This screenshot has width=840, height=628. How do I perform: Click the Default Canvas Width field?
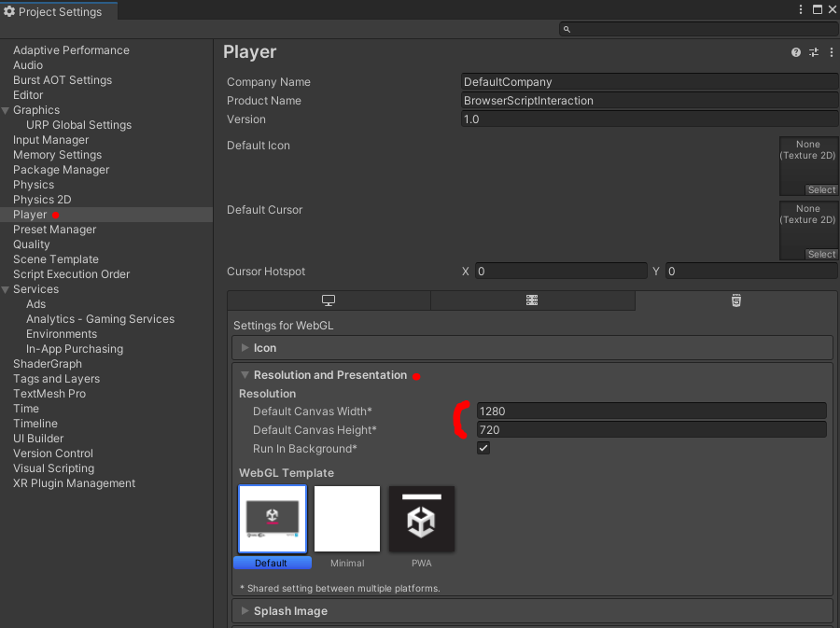coord(651,412)
